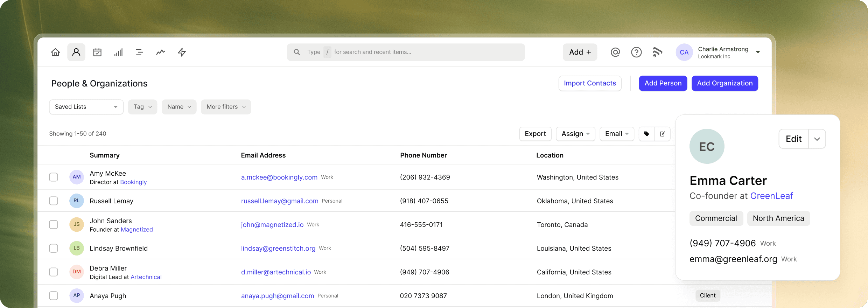The width and height of the screenshot is (868, 308).
Task: Open the GreenLeaf organization link
Action: (x=771, y=196)
